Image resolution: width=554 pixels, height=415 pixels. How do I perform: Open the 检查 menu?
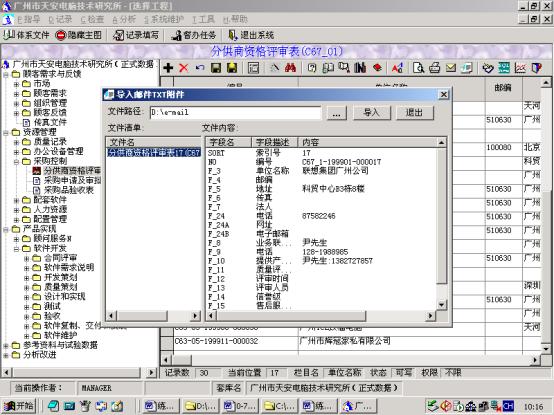coord(92,19)
